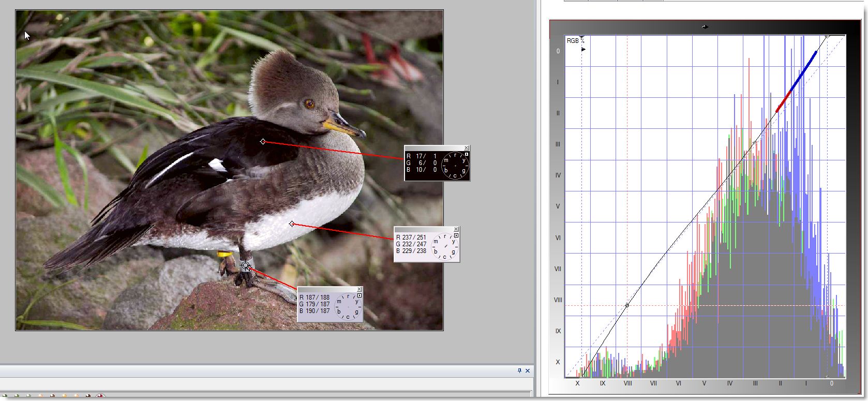Screen dimensions: 868x401
Task: Close the black color readout with R 17
Action: (x=467, y=148)
